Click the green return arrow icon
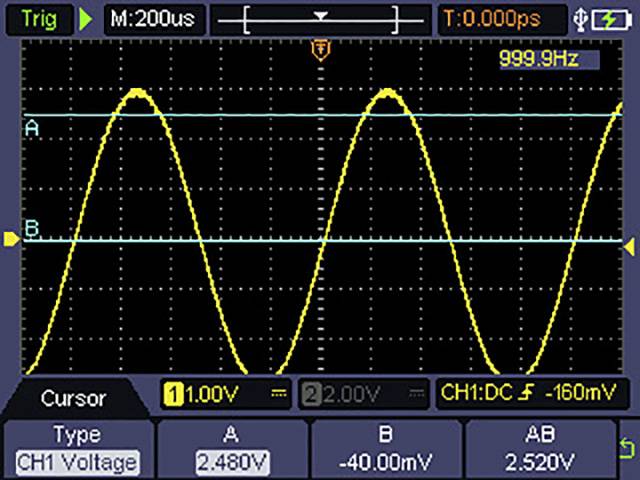This screenshot has width=640, height=480. (627, 449)
